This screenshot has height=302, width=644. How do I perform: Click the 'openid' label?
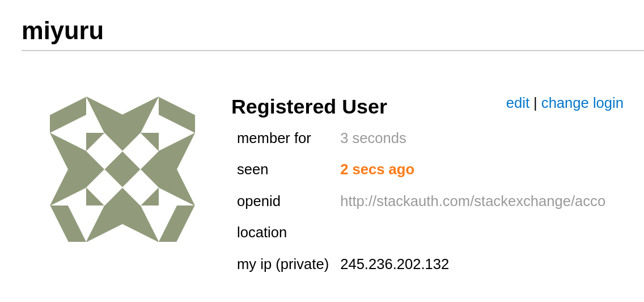click(x=259, y=201)
